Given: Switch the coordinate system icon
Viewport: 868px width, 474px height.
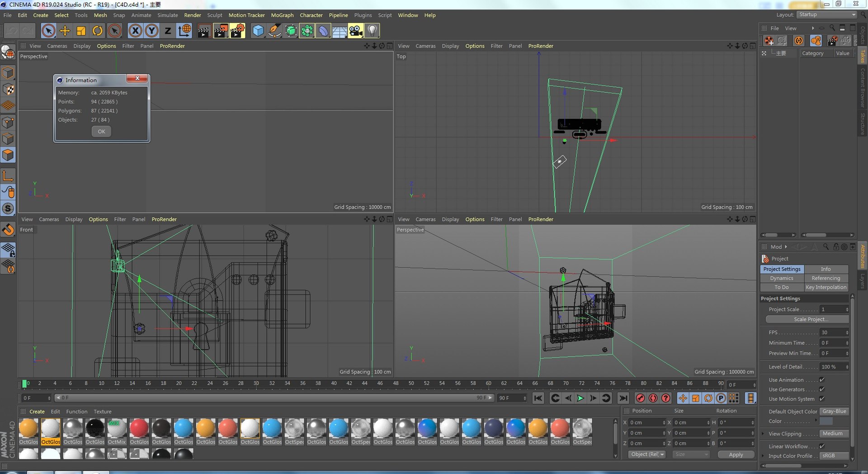Looking at the screenshot, I should (184, 31).
